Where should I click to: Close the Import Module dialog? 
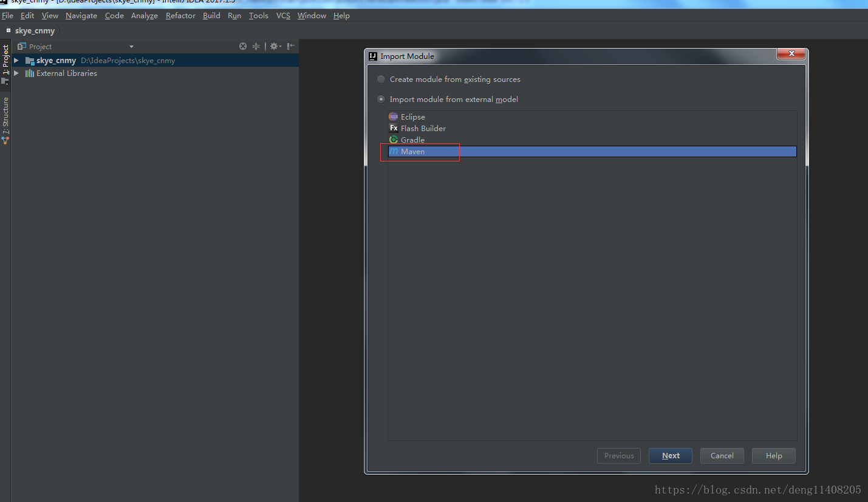click(x=791, y=54)
